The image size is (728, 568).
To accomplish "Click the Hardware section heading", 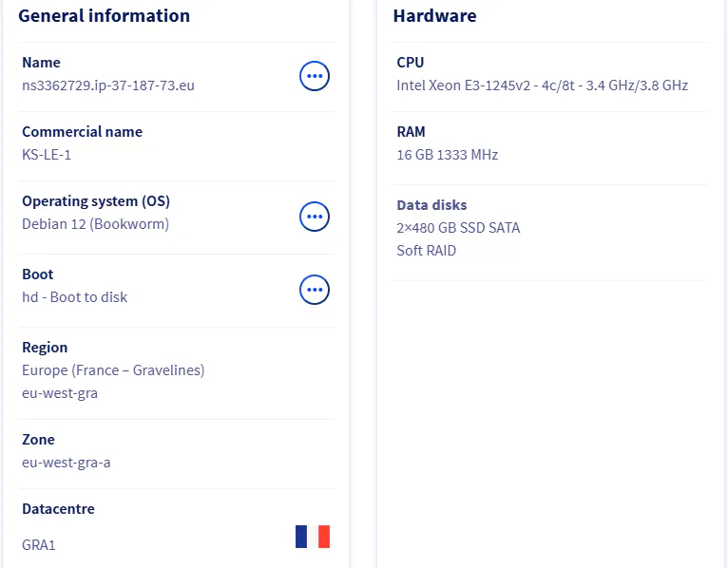I will 434,16.
